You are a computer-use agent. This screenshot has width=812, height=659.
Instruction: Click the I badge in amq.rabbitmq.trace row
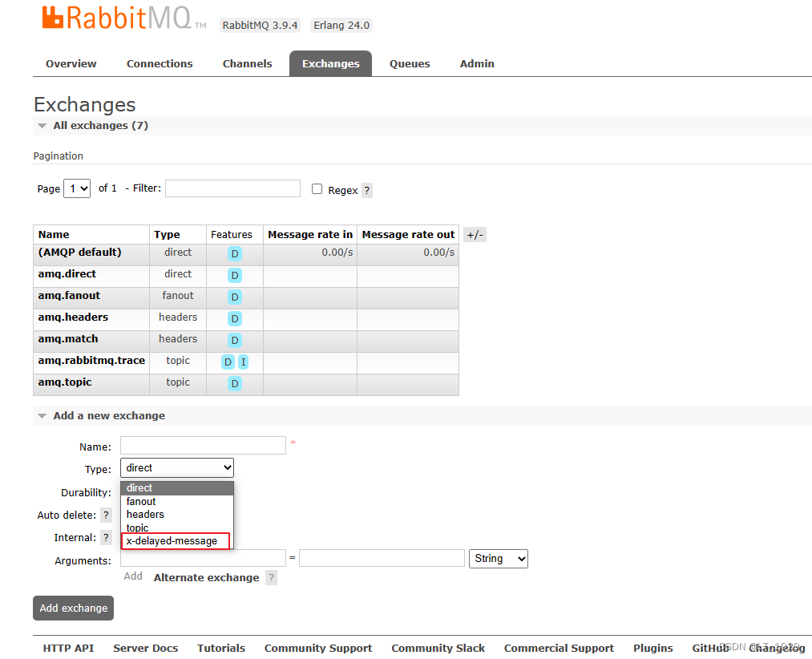(x=243, y=362)
